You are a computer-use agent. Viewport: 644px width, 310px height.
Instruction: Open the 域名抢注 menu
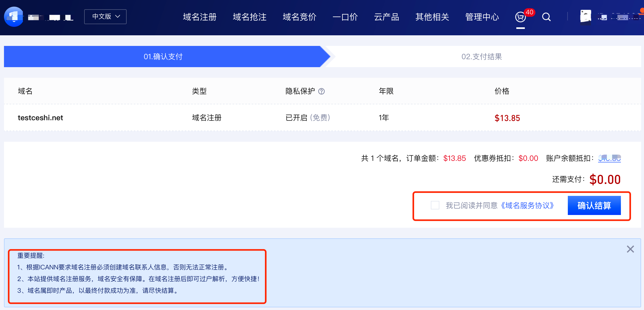coord(250,17)
